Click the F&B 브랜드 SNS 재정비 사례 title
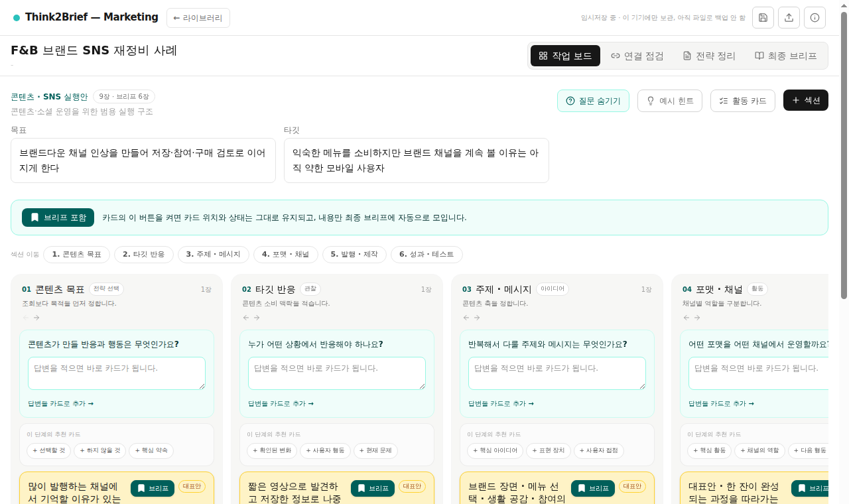This screenshot has width=849, height=504. point(94,50)
